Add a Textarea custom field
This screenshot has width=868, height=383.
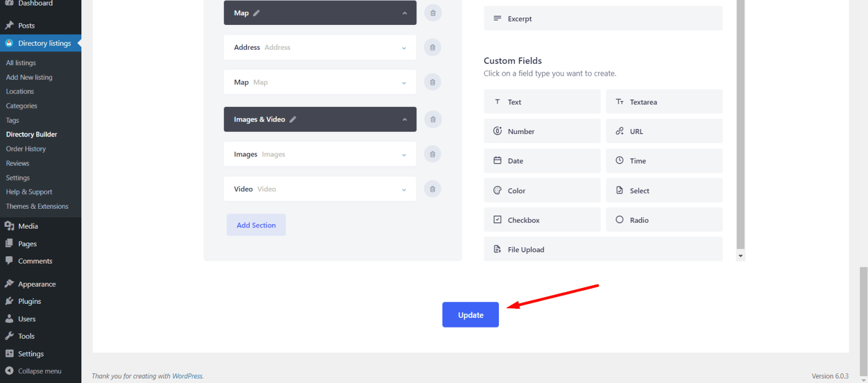(x=664, y=101)
